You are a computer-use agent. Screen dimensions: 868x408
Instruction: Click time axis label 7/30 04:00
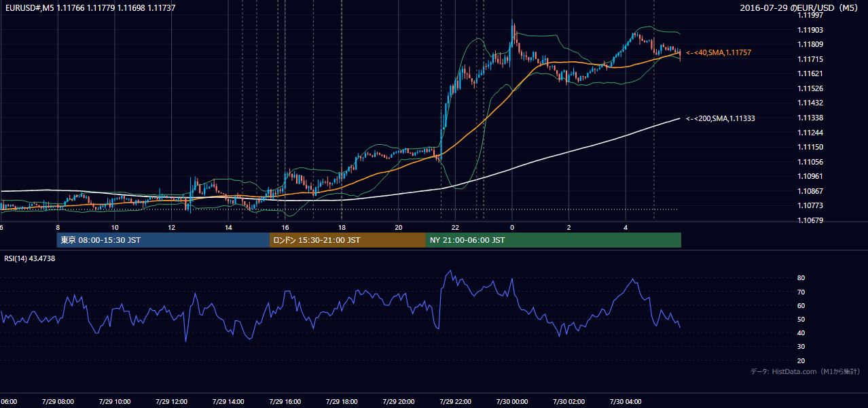tap(625, 402)
